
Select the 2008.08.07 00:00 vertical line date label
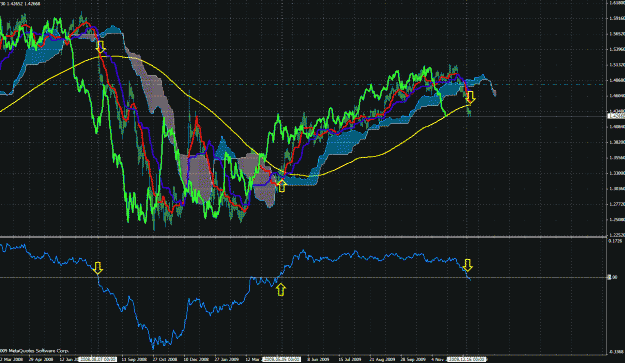[x=98, y=359]
